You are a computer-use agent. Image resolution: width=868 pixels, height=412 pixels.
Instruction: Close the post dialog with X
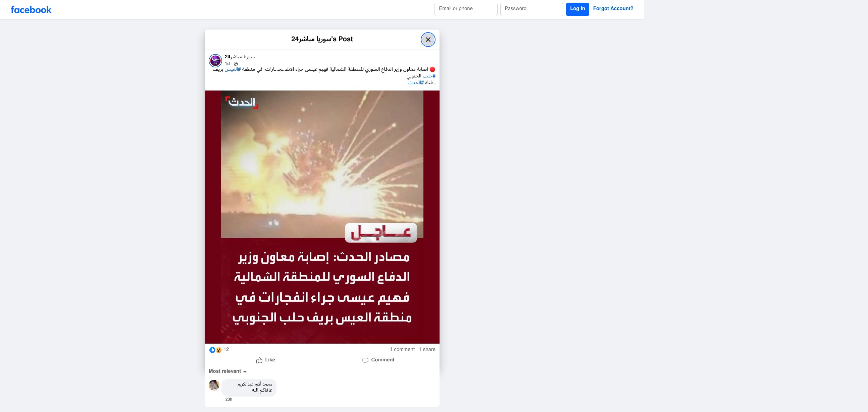tap(428, 39)
